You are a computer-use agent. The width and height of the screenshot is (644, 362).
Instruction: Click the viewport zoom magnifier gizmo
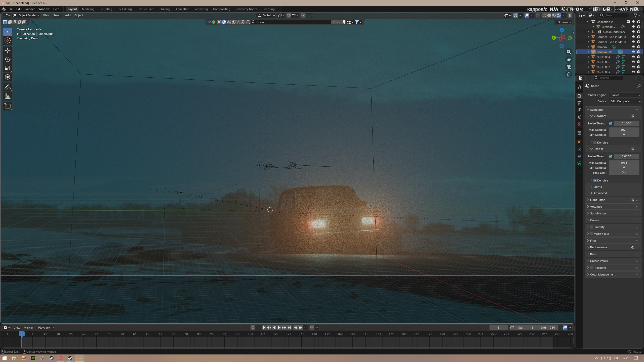pos(569,52)
